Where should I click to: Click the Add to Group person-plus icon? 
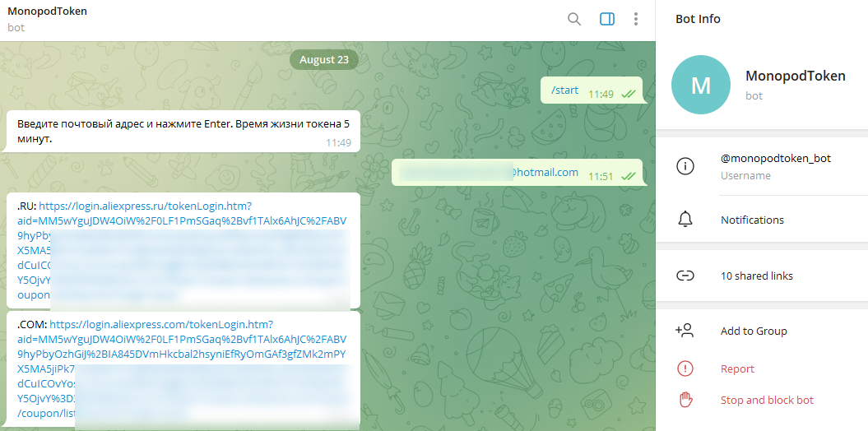coord(685,331)
